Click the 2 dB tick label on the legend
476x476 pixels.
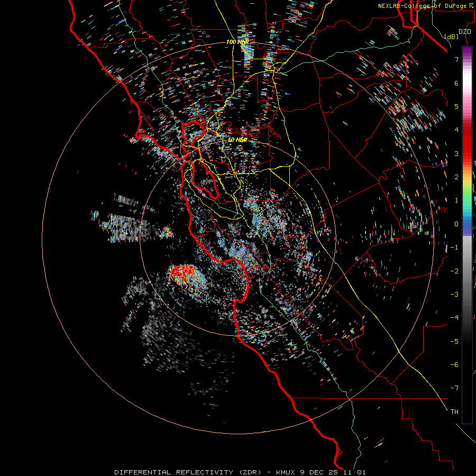(x=456, y=177)
